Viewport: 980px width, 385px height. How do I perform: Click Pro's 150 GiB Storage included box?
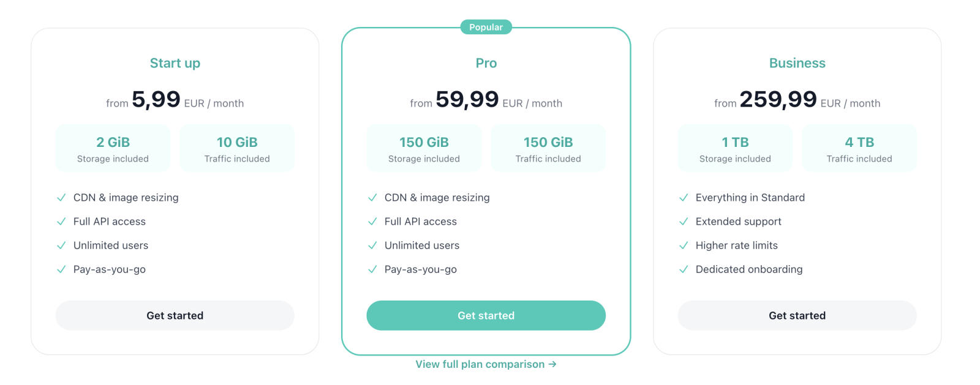[x=424, y=149]
